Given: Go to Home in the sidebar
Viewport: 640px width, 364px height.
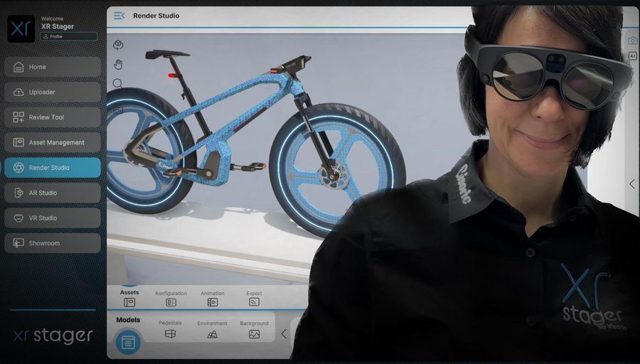Looking at the screenshot, I should tap(53, 67).
